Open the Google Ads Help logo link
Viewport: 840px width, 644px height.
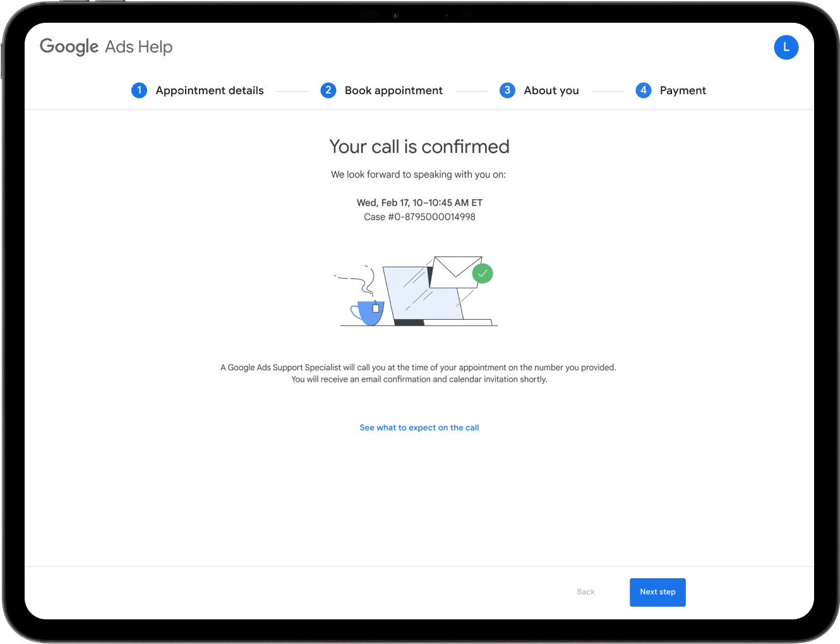(106, 47)
